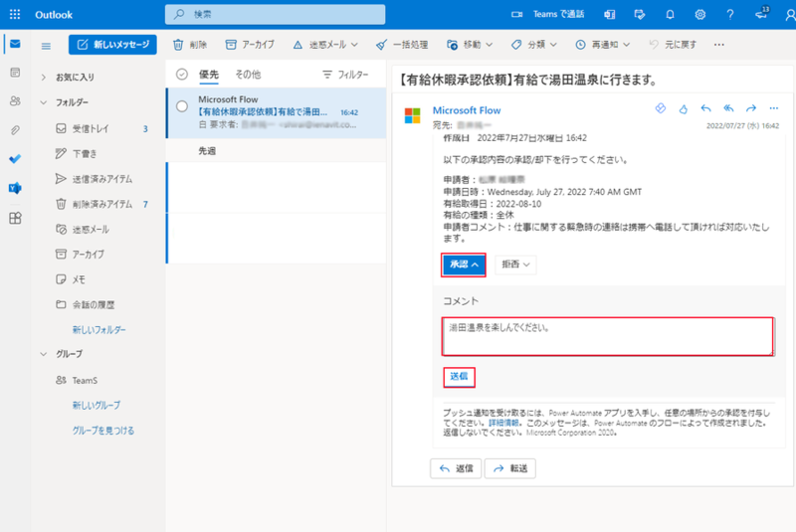Screen dimensions: 796x532
Task: Click the comment text box
Action: (607, 336)
